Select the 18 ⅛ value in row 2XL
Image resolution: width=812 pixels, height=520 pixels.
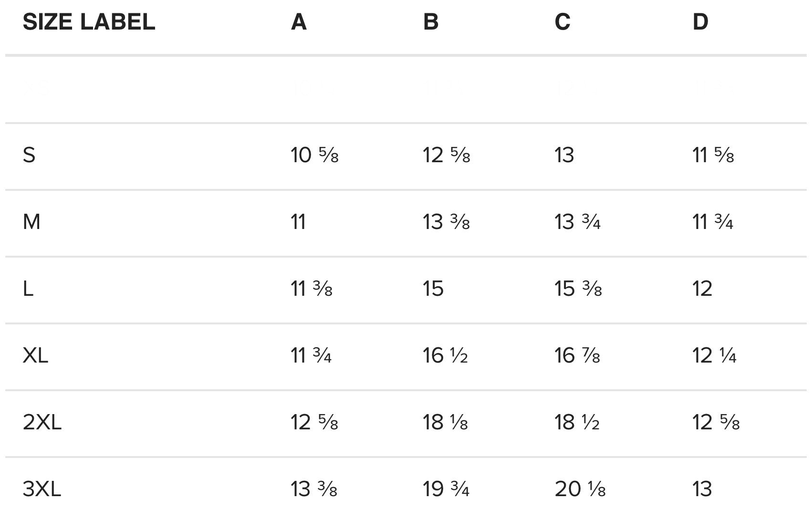445,422
